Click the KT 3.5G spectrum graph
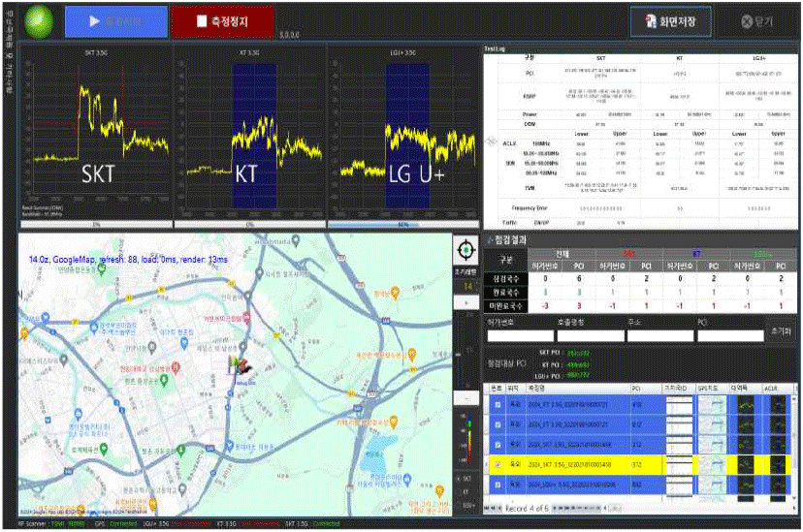This screenshot has height=532, width=803. point(250,134)
